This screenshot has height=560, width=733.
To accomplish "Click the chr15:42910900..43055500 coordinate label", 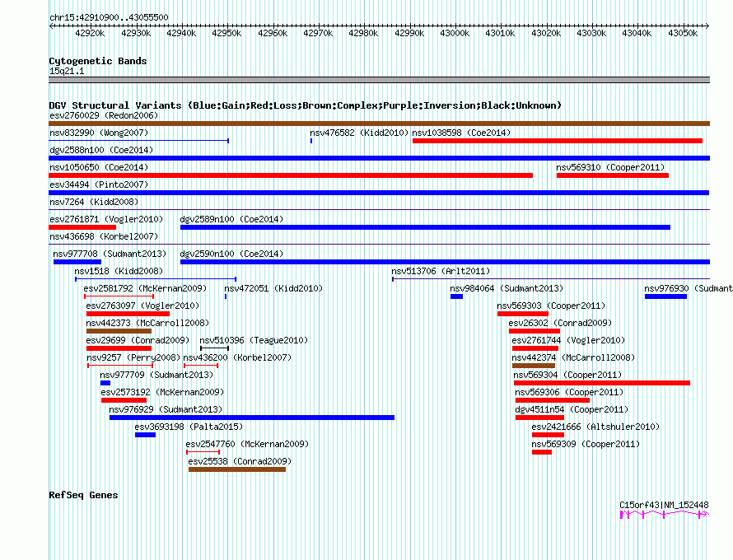I will 109,17.
